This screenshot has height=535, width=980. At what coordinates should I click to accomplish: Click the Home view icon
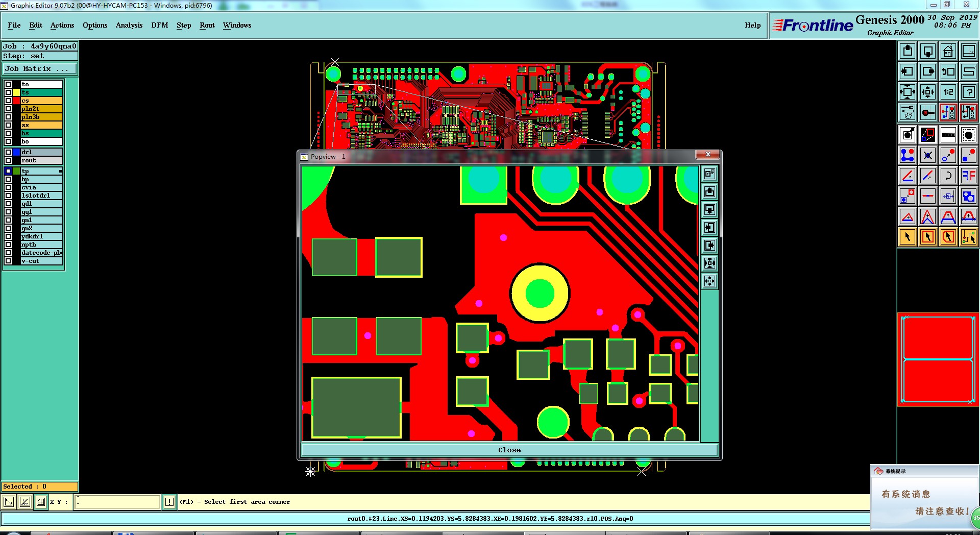(948, 51)
